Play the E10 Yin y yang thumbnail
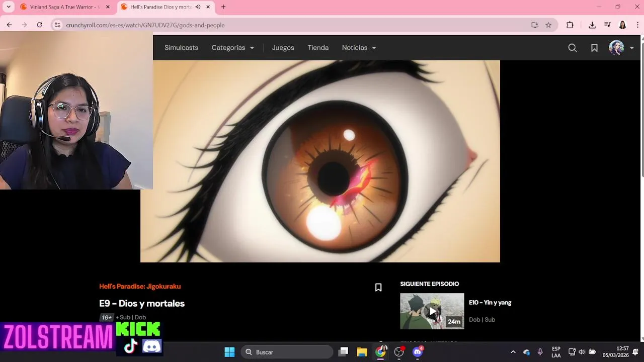The height and width of the screenshot is (362, 644). pos(432,311)
